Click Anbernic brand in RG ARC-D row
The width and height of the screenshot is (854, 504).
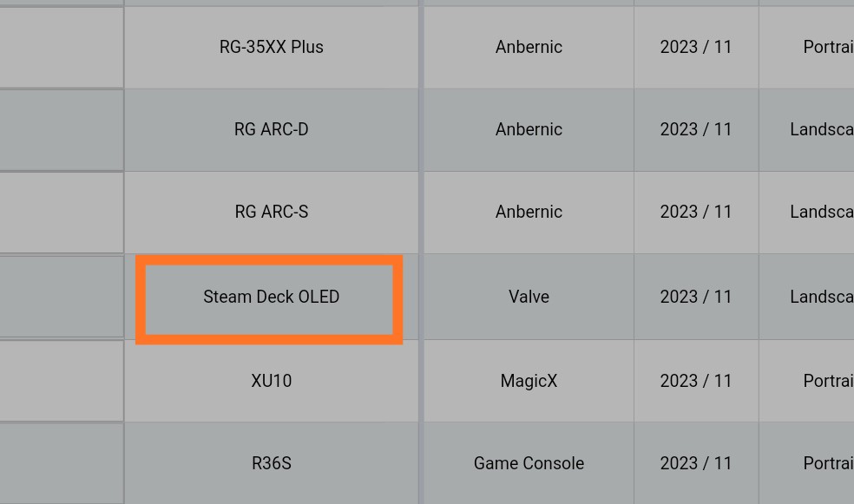[x=529, y=129]
